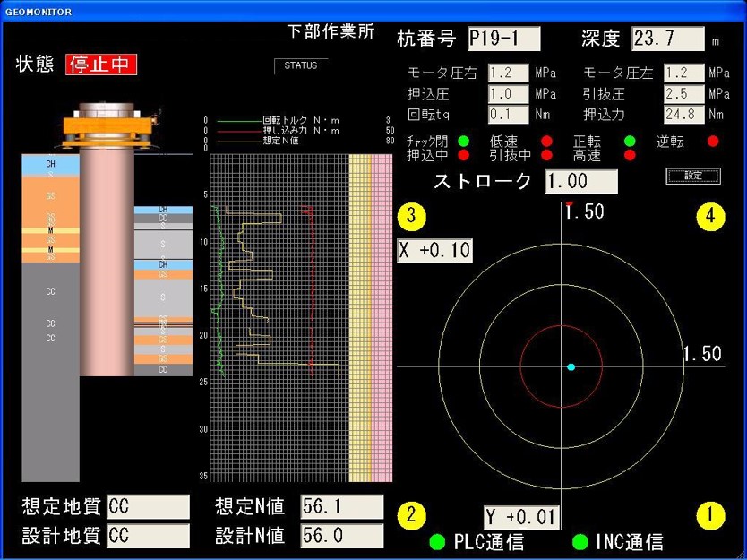Click the 想定地質 field showing CC
This screenshot has height=560, width=747.
click(x=148, y=506)
